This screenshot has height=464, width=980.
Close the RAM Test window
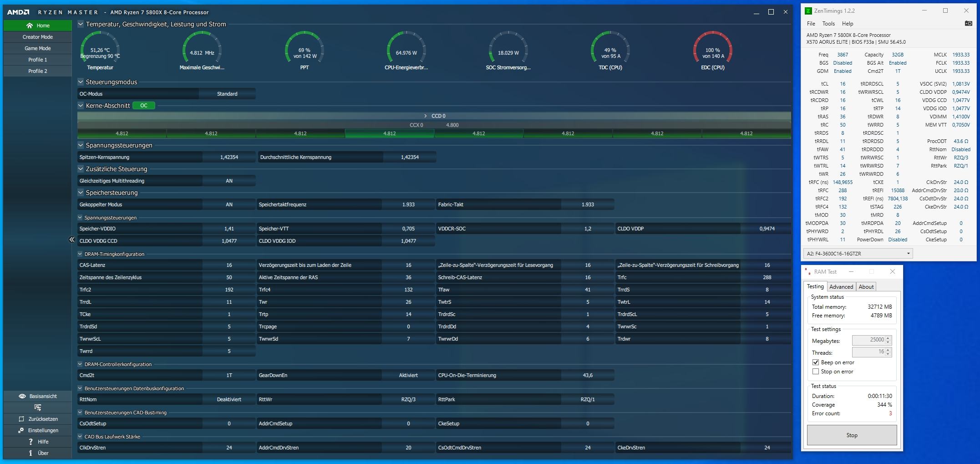893,272
